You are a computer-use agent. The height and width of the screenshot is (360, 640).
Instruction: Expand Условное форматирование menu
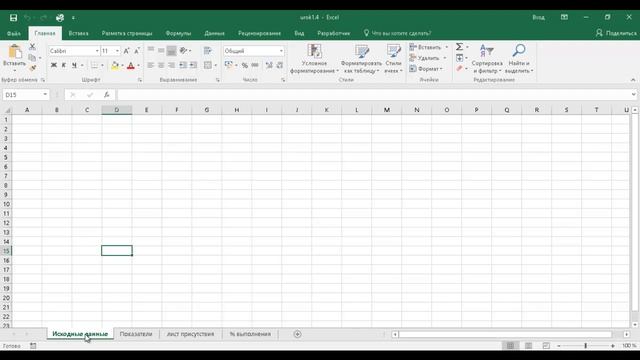coord(314,59)
